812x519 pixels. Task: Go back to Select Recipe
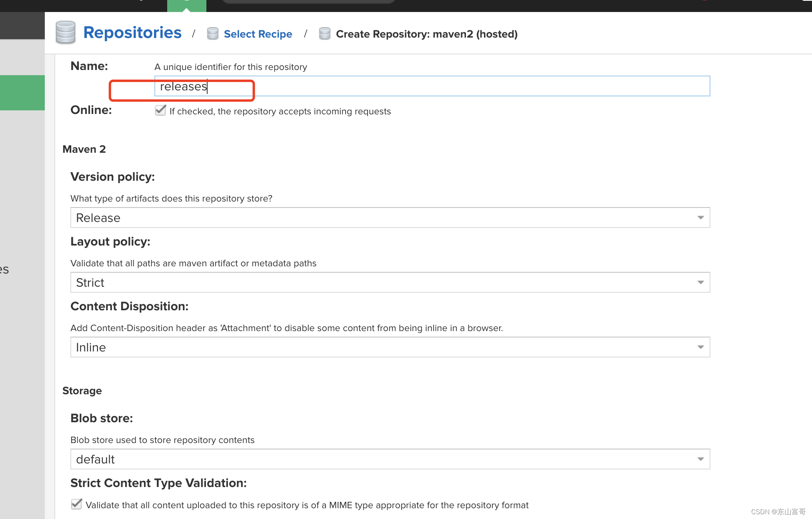tap(258, 34)
